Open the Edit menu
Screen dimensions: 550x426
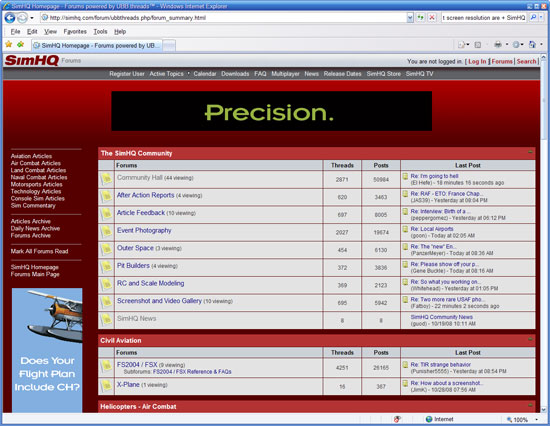pyautogui.click(x=32, y=32)
